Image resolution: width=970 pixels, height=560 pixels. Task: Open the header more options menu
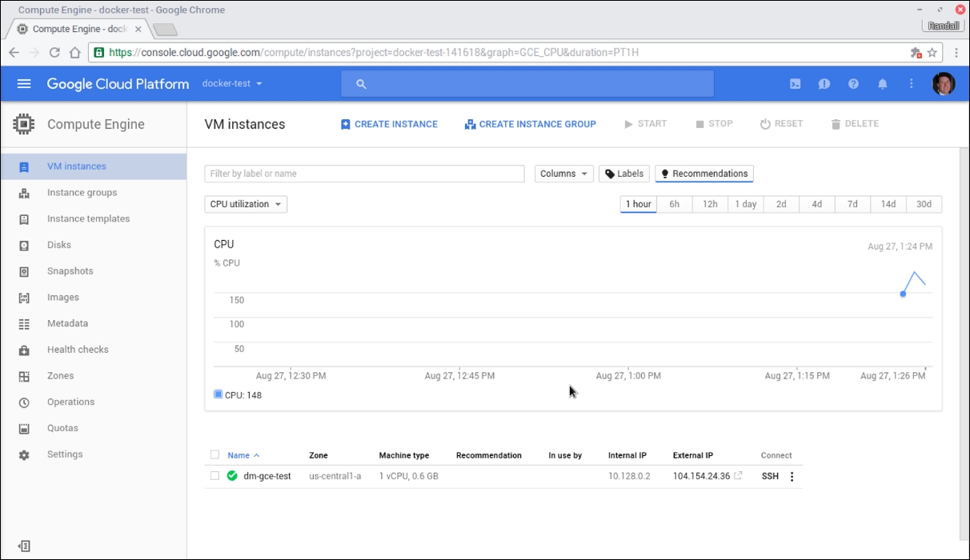click(x=911, y=84)
